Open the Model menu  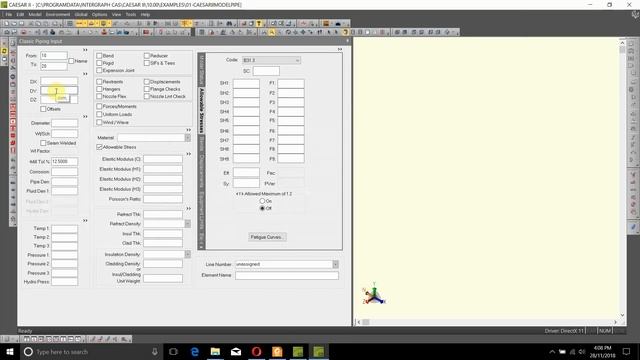coord(35,14)
